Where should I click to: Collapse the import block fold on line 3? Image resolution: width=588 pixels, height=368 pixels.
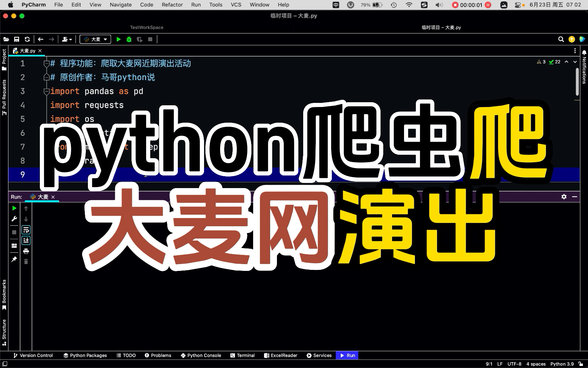click(47, 91)
